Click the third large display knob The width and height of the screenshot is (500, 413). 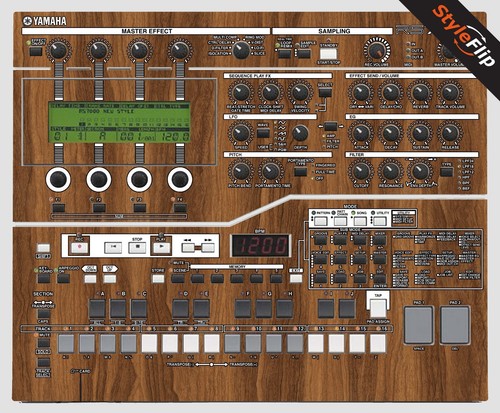[x=139, y=179]
